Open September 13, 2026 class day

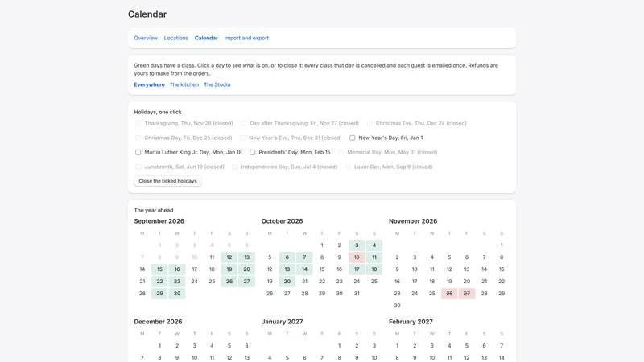[246, 257]
